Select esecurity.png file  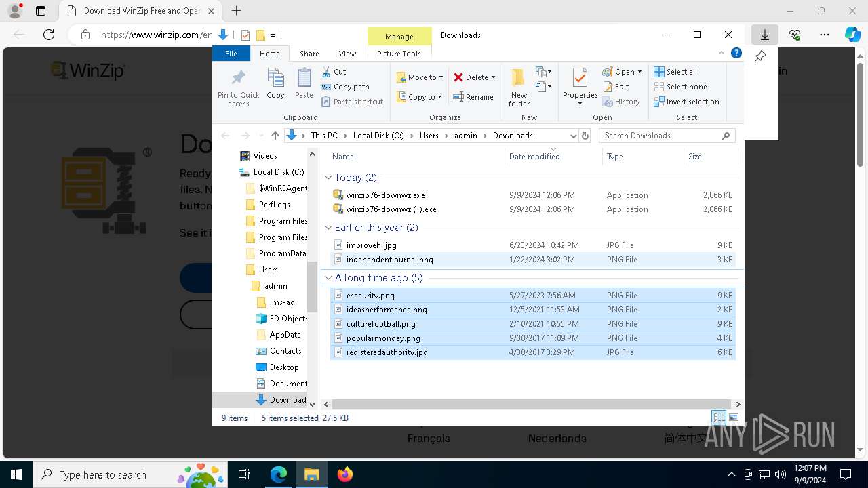[532, 296]
